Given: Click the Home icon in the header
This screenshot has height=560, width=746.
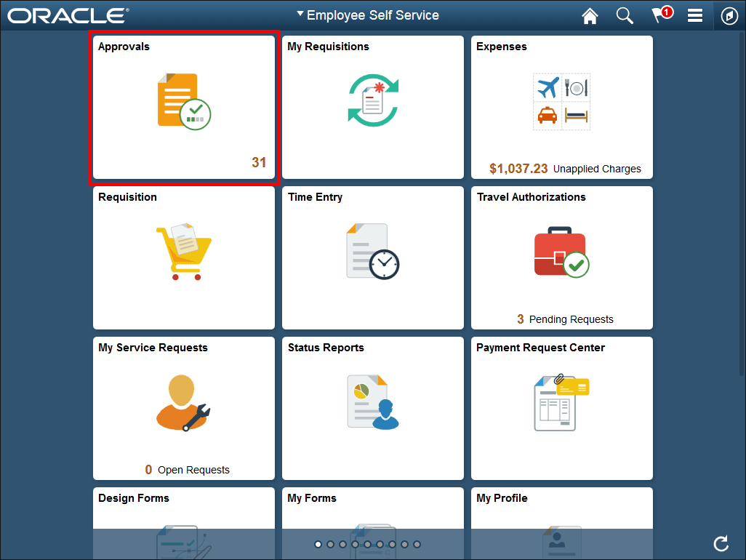Looking at the screenshot, I should pyautogui.click(x=590, y=15).
